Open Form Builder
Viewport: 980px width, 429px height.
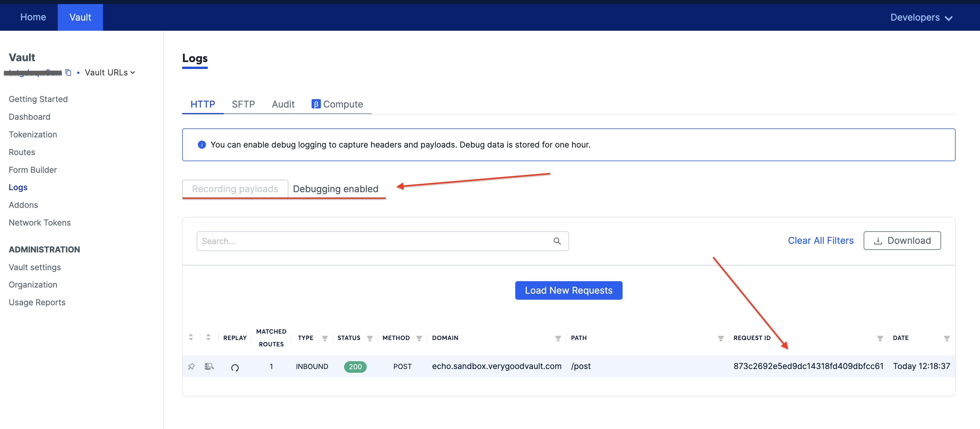pyautogui.click(x=33, y=170)
